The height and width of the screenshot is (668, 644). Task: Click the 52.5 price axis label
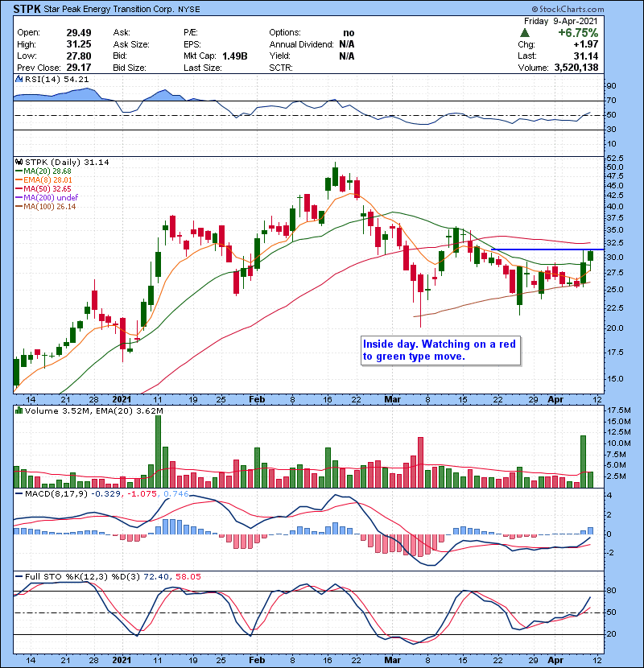(614, 158)
